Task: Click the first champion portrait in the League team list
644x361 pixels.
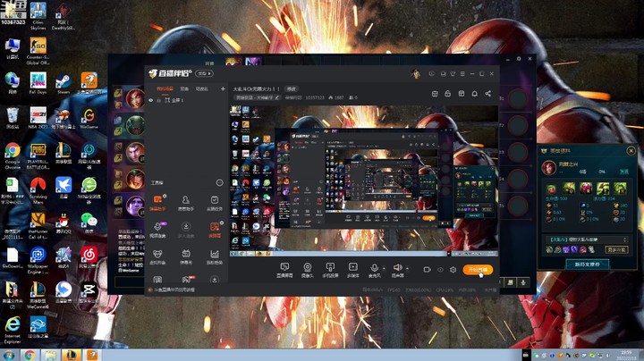Action: click(x=135, y=98)
